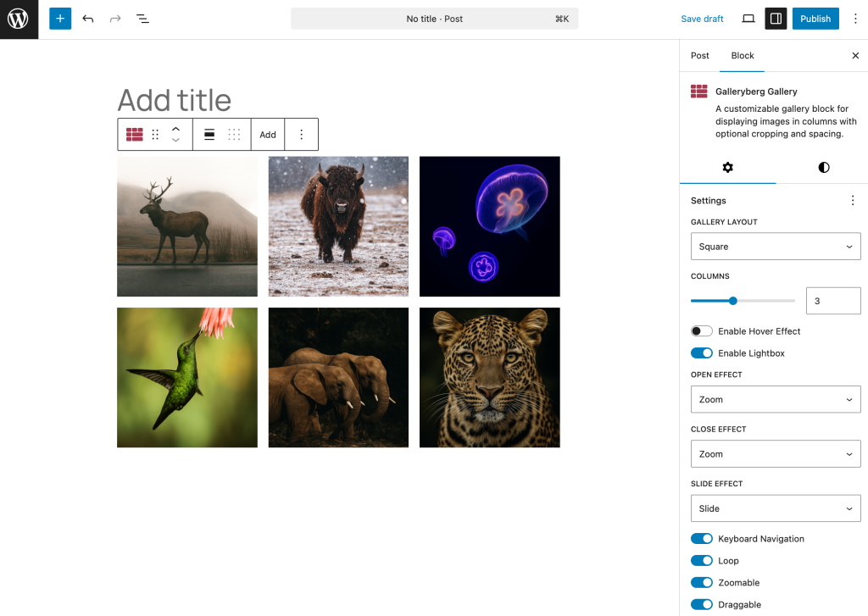Click the Save draft link
The image size is (868, 616).
click(x=702, y=19)
